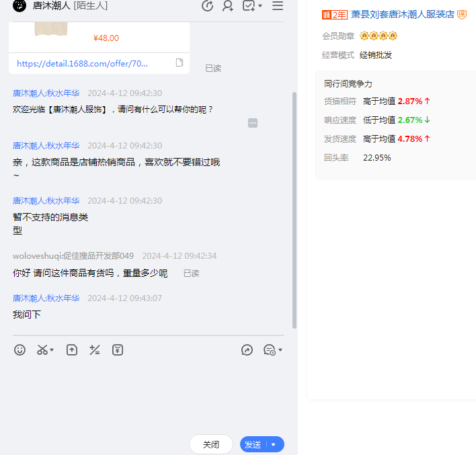Screen dimensions: 476x455
Task: Open the 萧县刘套唐沐潮人服装店 shop link
Action: point(403,14)
